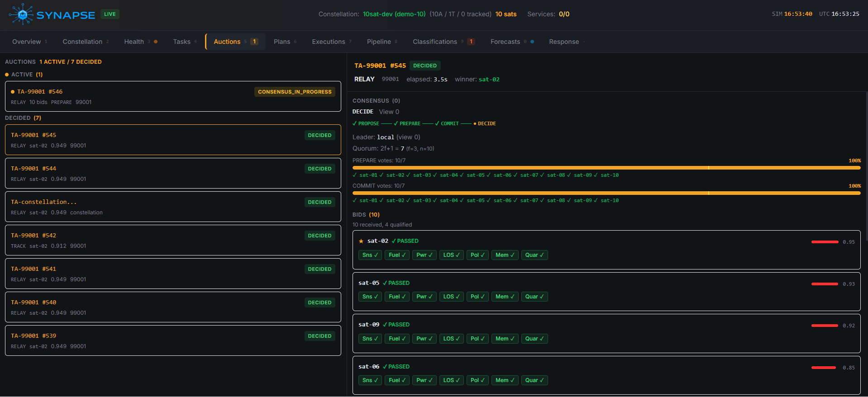This screenshot has height=397, width=868.
Task: Open the Pipeline tab
Action: pos(382,42)
